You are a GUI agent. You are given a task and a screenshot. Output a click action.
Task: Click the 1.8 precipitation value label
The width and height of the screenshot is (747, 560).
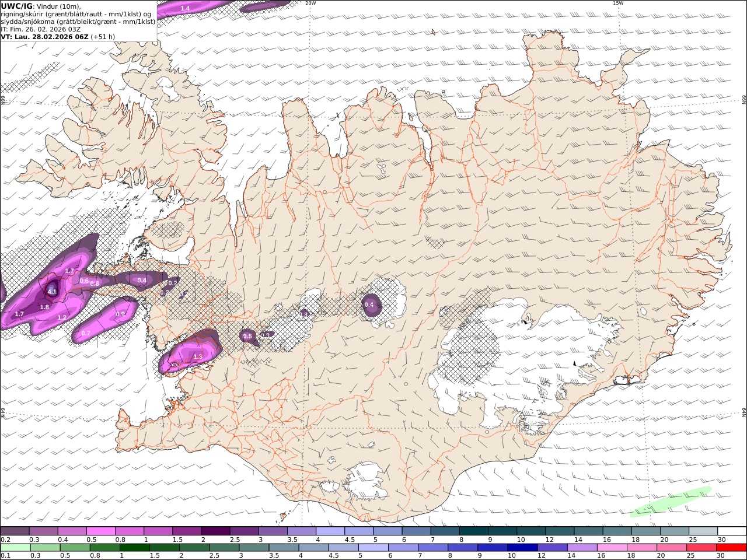(44, 307)
